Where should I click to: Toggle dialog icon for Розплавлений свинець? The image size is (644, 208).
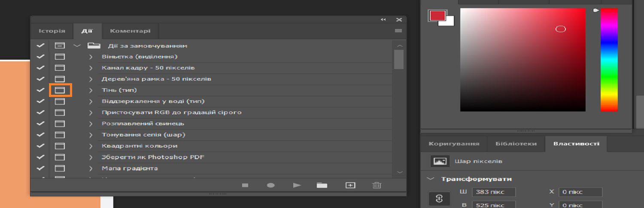click(60, 124)
